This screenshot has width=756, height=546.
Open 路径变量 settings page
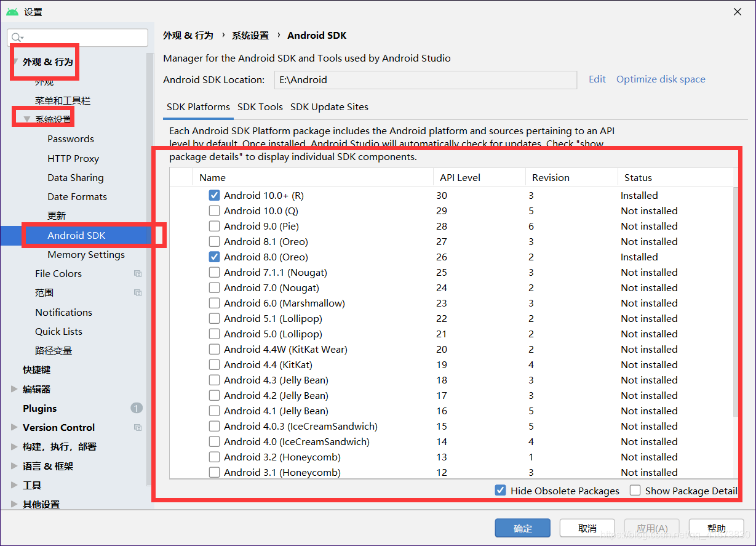coord(54,351)
